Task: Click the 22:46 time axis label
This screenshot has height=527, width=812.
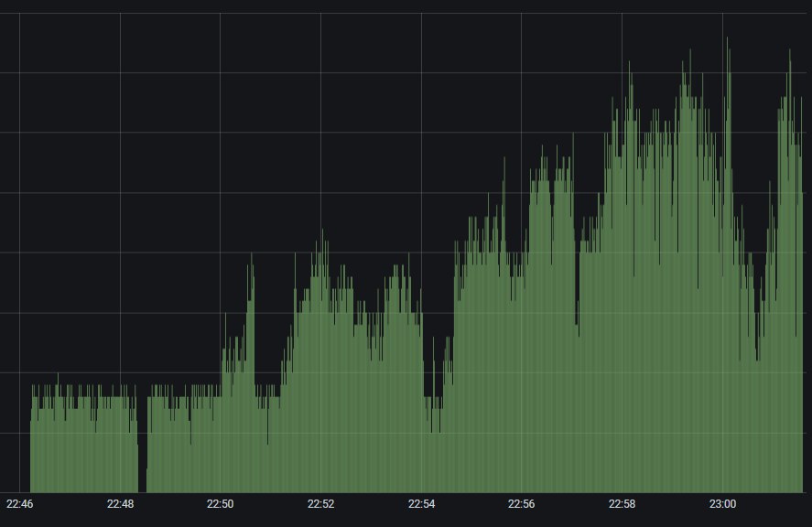Action: point(19,504)
